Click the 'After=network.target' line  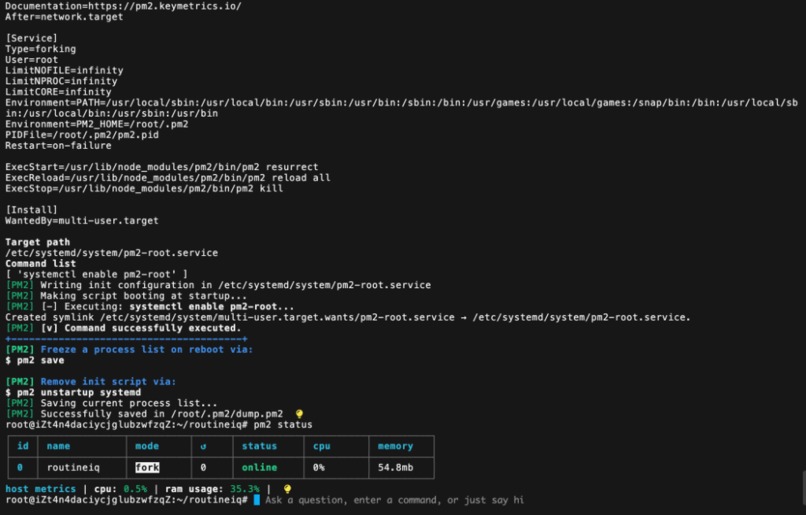point(64,17)
